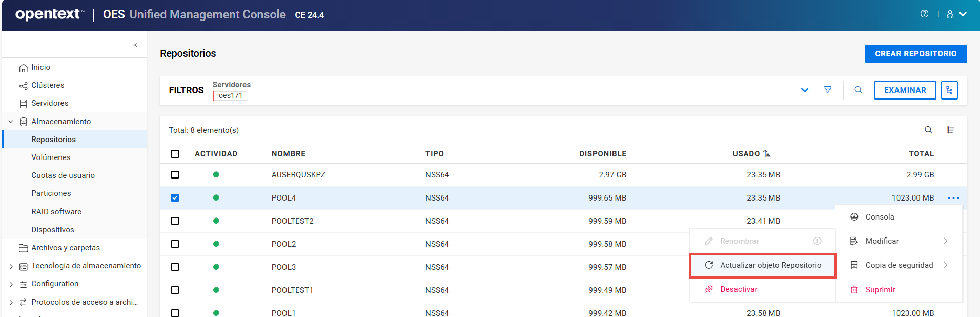
Task: Open the column list settings icon
Action: coord(951,130)
